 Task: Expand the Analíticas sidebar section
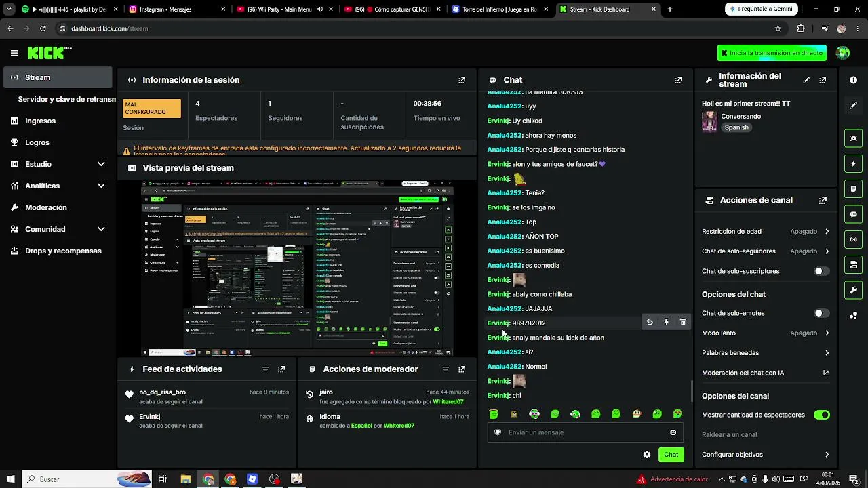pos(58,186)
